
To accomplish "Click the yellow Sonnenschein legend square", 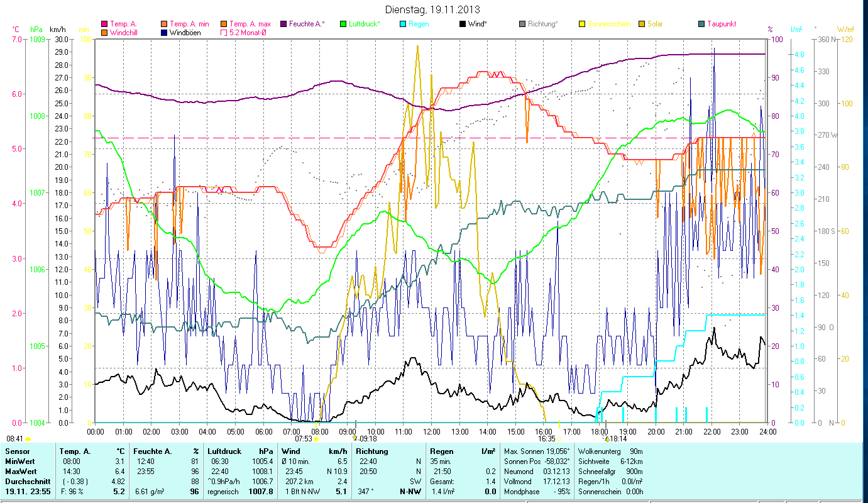I will click(582, 24).
